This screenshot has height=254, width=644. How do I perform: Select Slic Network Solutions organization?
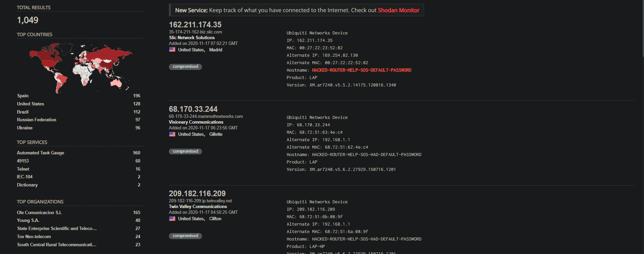[x=192, y=38]
